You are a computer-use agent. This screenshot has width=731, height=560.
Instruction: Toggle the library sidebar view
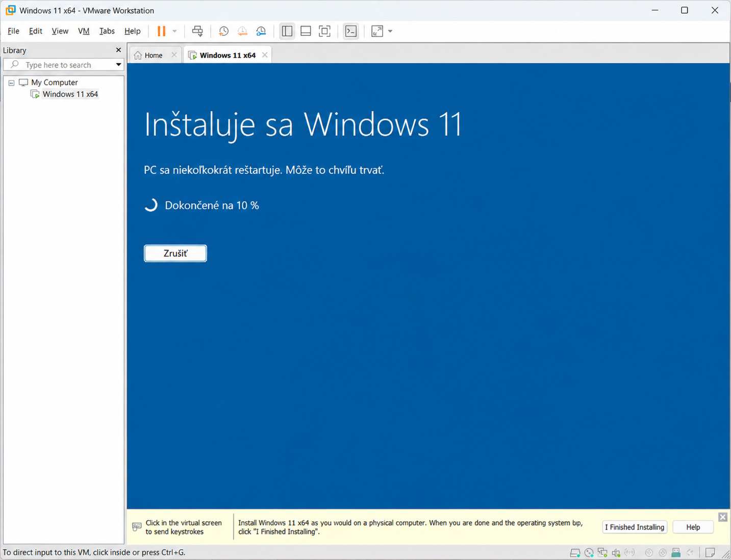[287, 31]
